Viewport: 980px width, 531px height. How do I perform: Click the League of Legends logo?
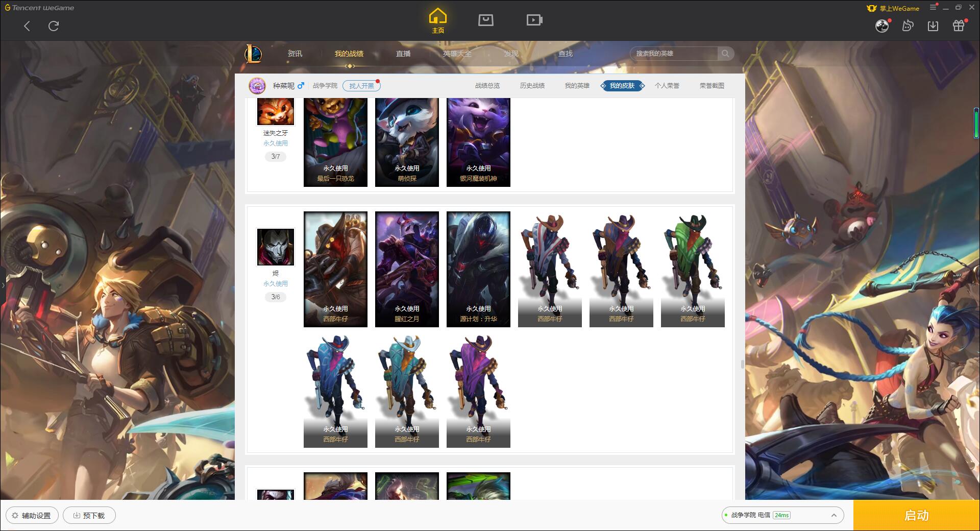[x=253, y=54]
